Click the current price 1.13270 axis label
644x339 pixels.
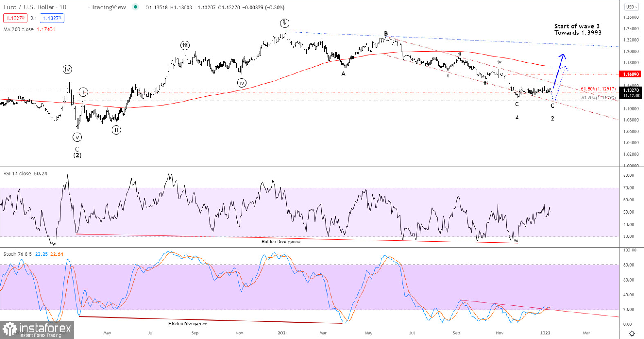pos(631,90)
